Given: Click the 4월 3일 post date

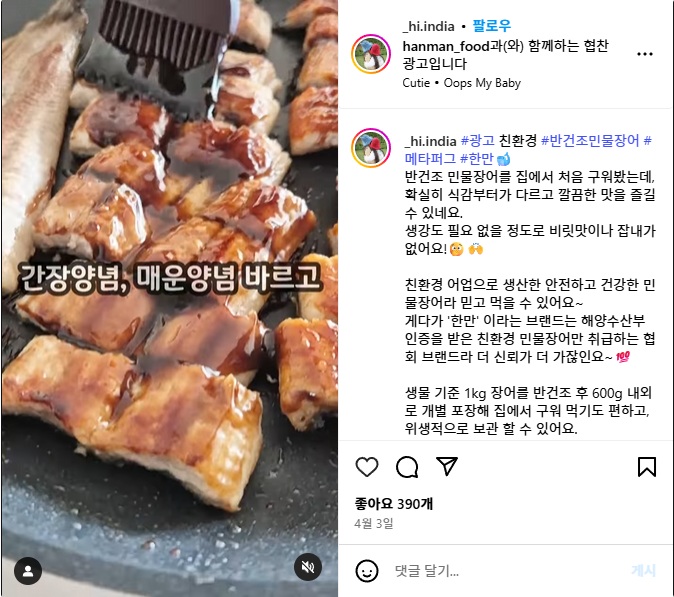Looking at the screenshot, I should pos(374,523).
